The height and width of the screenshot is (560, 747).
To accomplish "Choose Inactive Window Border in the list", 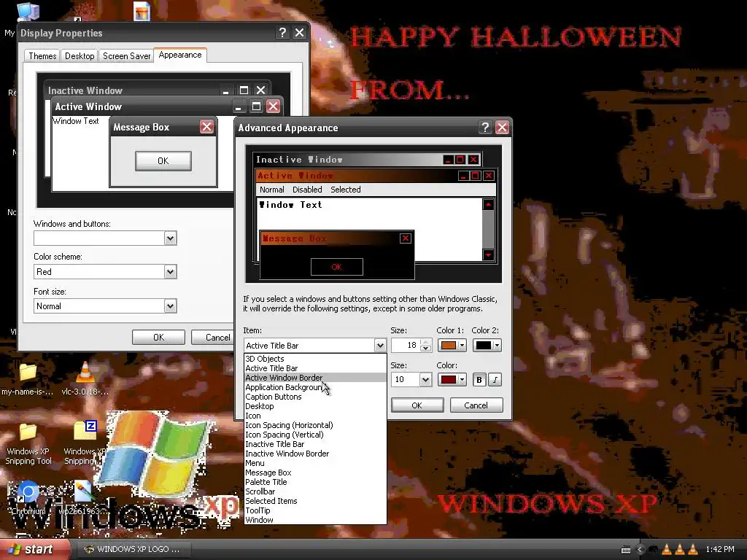I will tap(315, 454).
